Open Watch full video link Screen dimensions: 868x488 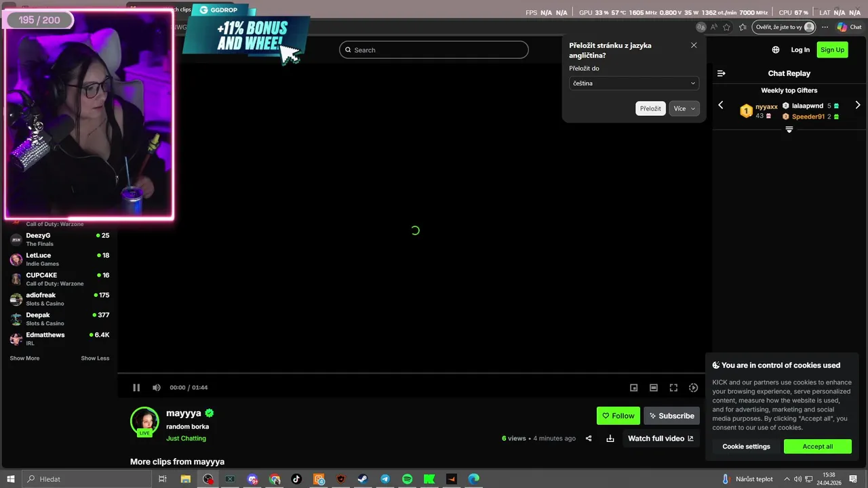[x=661, y=439]
